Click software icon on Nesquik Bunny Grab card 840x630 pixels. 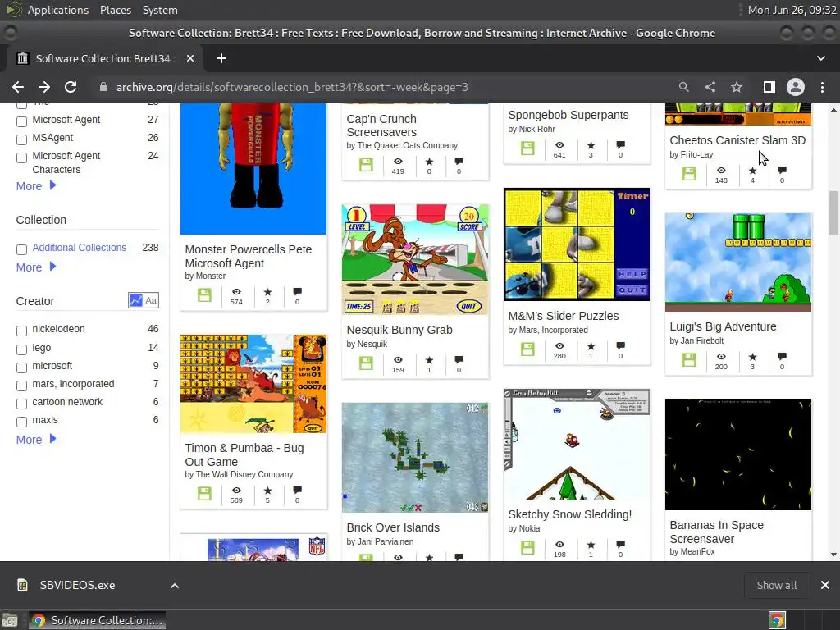(x=366, y=363)
